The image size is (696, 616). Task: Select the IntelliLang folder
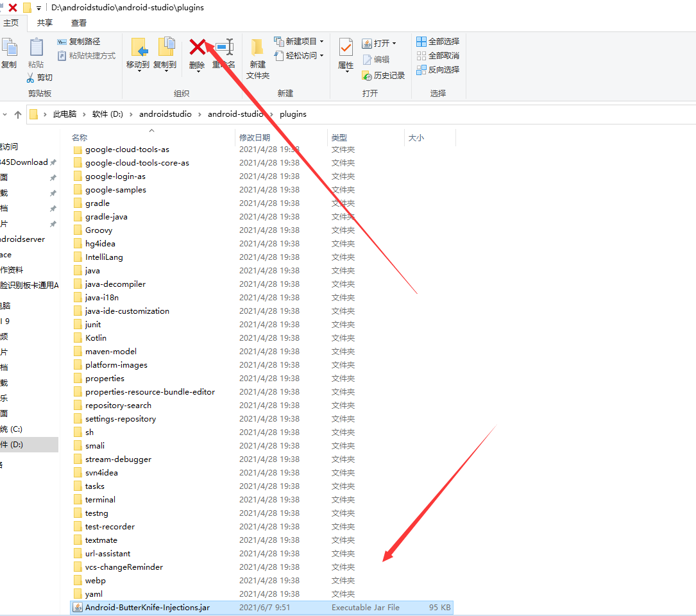[105, 257]
